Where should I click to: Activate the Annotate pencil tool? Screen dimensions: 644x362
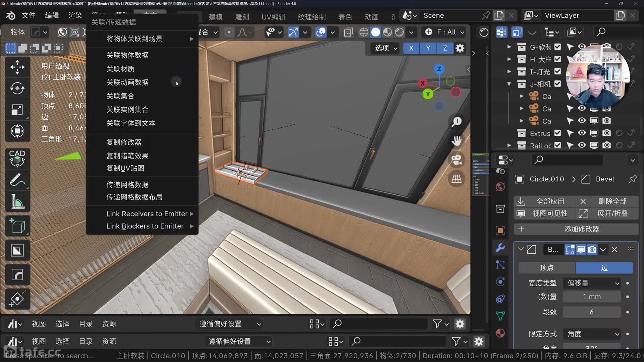(x=17, y=180)
